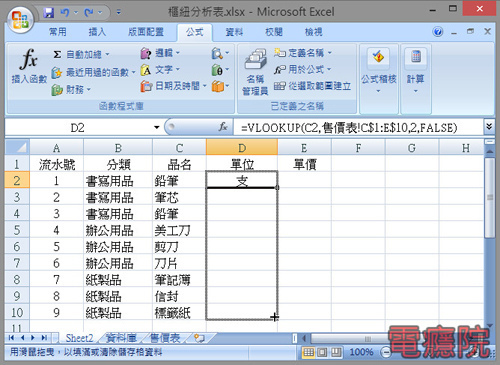Open the 校閱 tab
The width and height of the screenshot is (500, 365).
(274, 32)
